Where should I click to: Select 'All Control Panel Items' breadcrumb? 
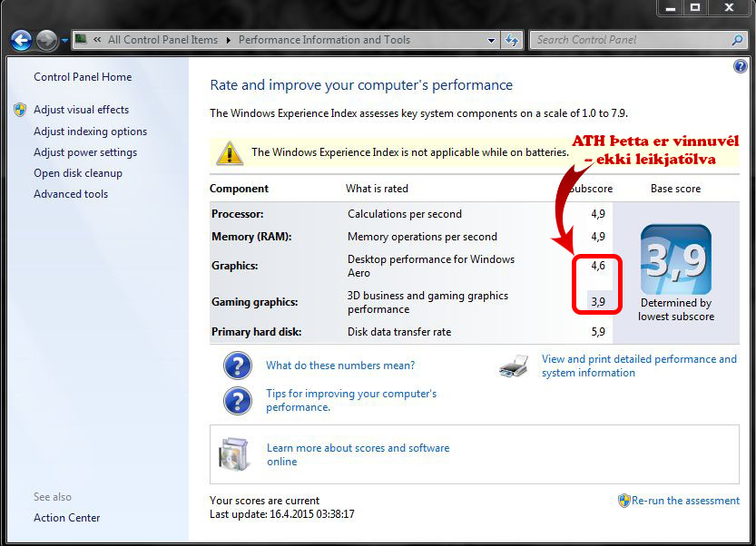pos(162,40)
